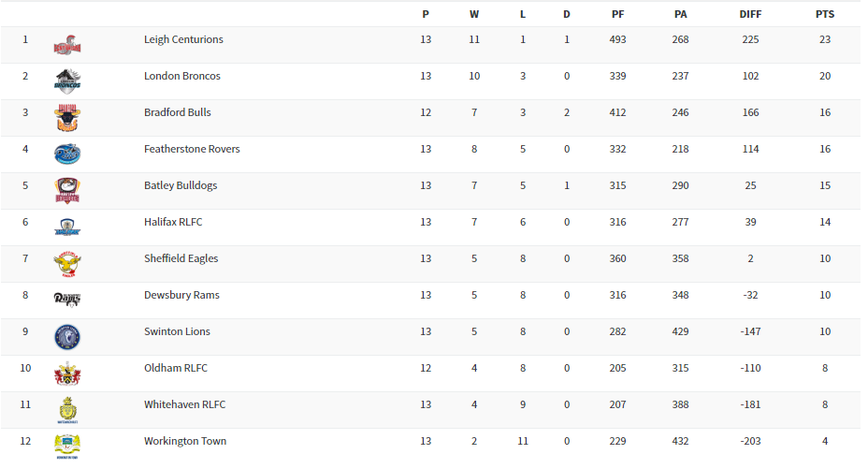Open the London Broncos team name link
This screenshot has width=868, height=469.
click(182, 77)
